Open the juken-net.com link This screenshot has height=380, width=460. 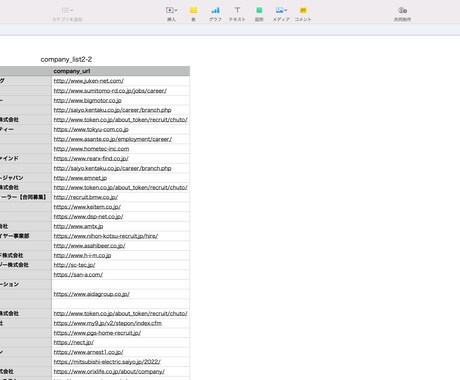(x=89, y=81)
